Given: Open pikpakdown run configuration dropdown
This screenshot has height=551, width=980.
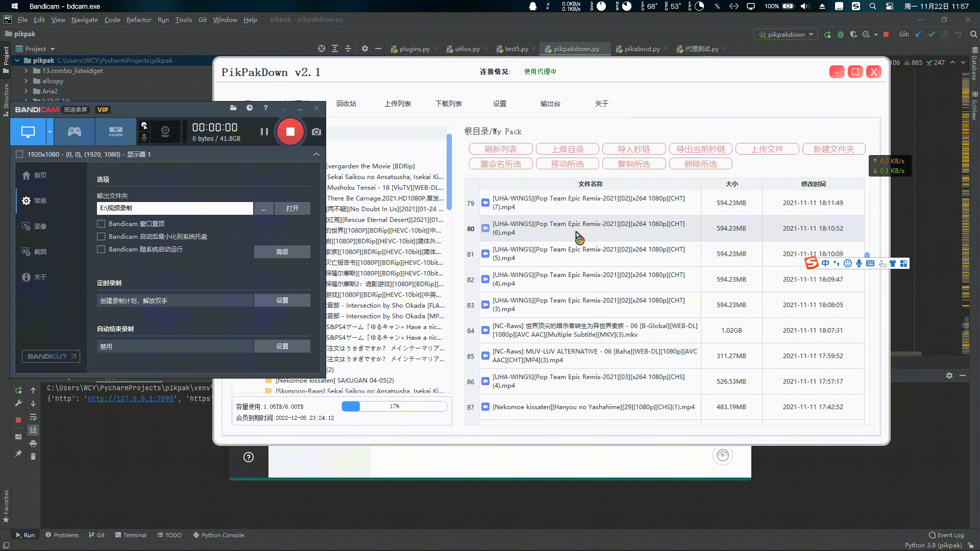Looking at the screenshot, I should [786, 34].
